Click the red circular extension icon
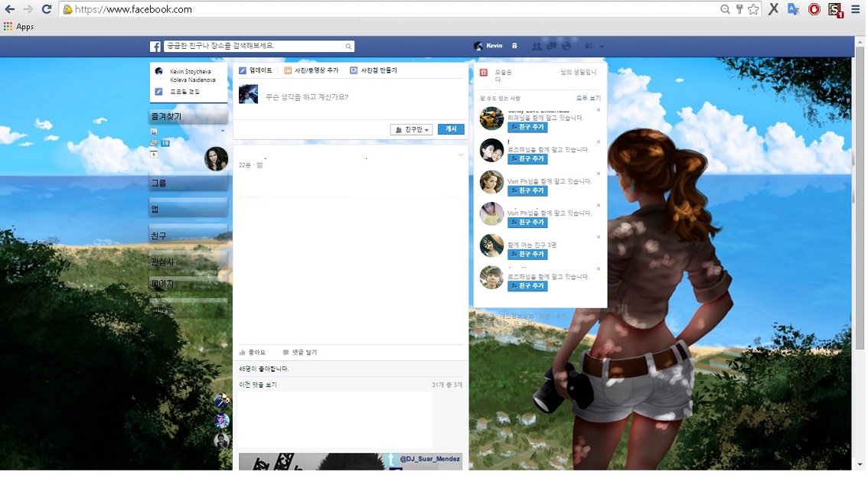The image size is (868, 488). 814,9
